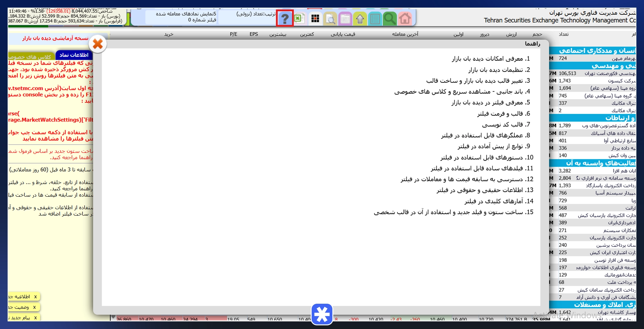644x329 pixels.
Task: Open the filter display box فیلتر شماره 0
Action: 181,17
